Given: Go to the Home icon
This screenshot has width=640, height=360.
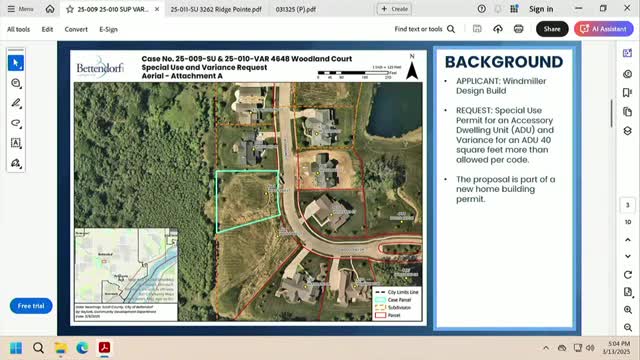Looking at the screenshot, I should (x=50, y=9).
